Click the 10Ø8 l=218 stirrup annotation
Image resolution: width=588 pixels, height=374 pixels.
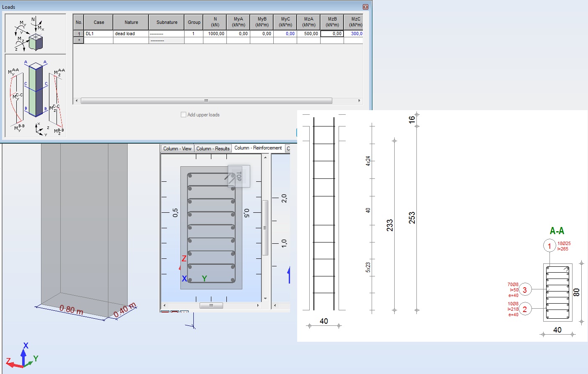coord(513,309)
